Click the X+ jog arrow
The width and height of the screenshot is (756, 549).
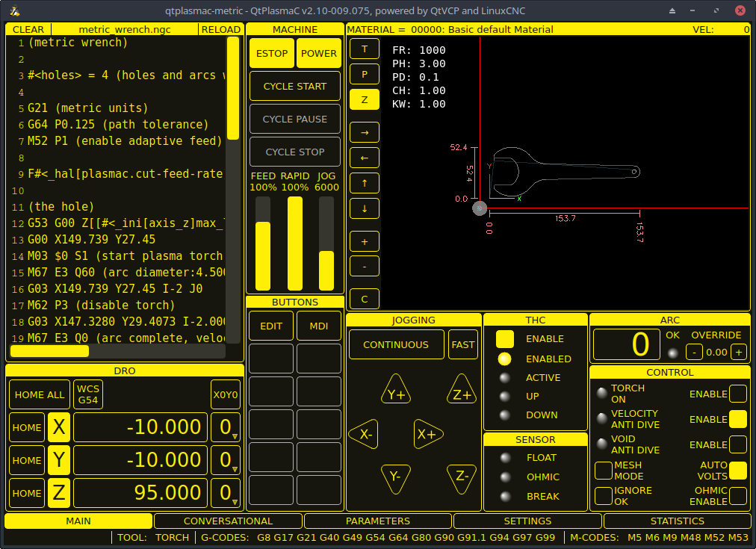click(428, 434)
